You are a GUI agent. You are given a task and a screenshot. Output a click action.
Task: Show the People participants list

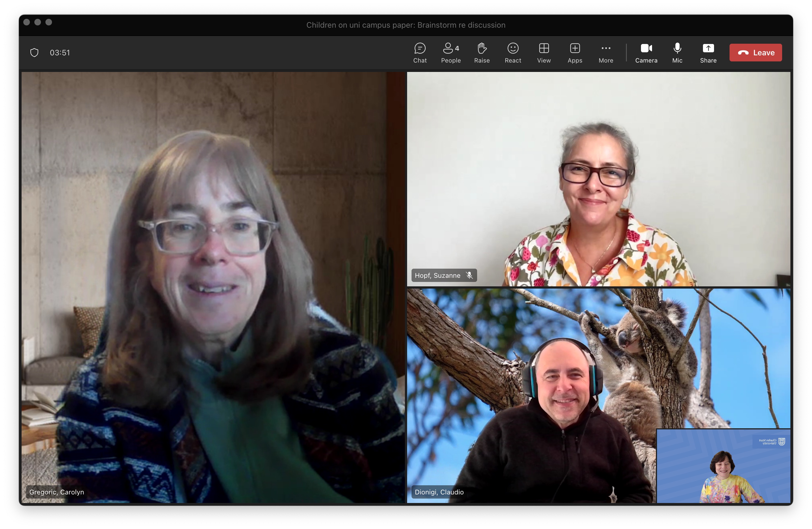click(x=451, y=53)
